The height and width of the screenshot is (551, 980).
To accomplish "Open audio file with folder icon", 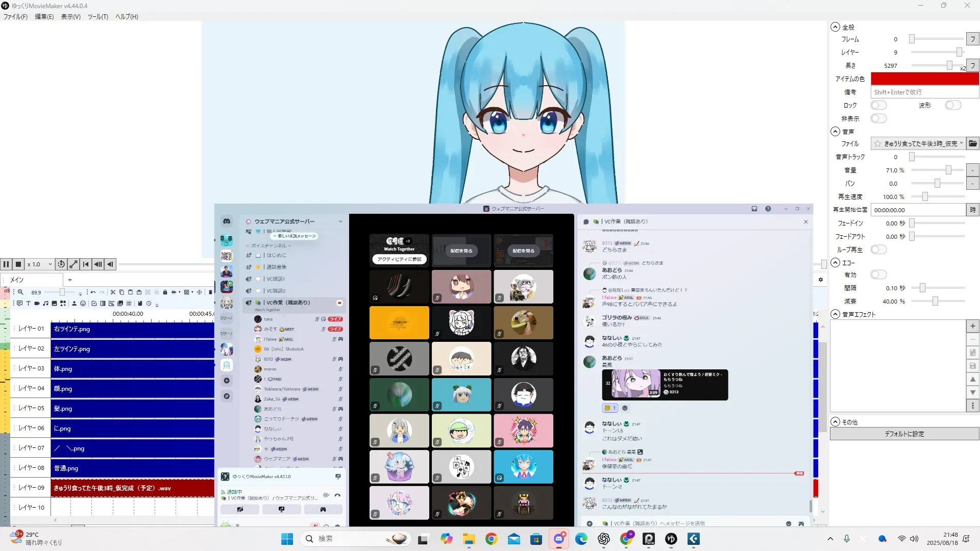I will [973, 143].
